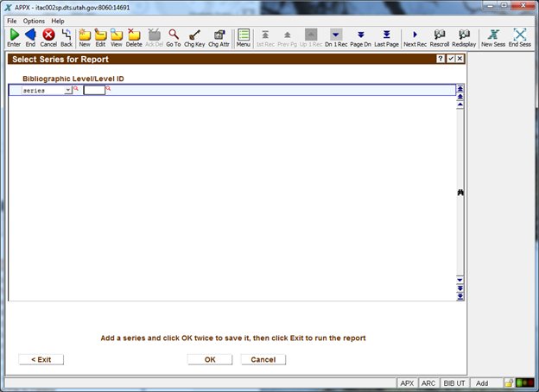
Task: Click the Level ID input field
Action: pyautogui.click(x=93, y=90)
